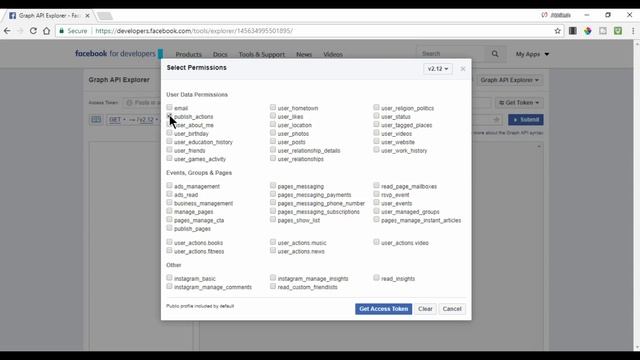Click the Get Access Token button
This screenshot has height=360, width=640.
tap(383, 309)
